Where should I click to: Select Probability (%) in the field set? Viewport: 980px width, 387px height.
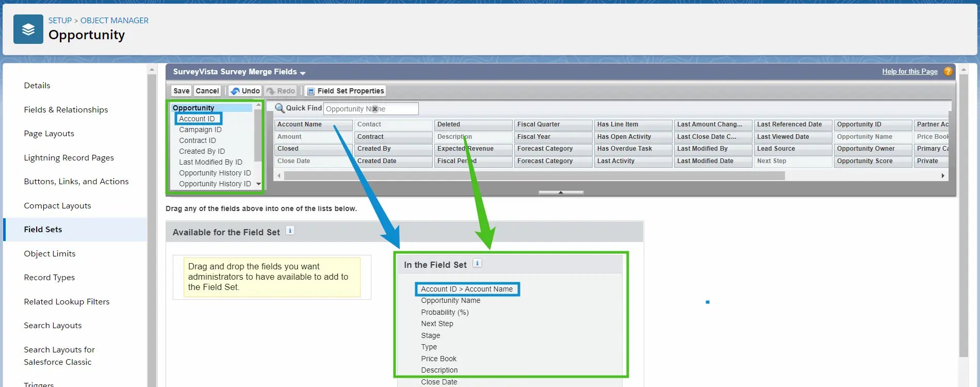click(445, 312)
